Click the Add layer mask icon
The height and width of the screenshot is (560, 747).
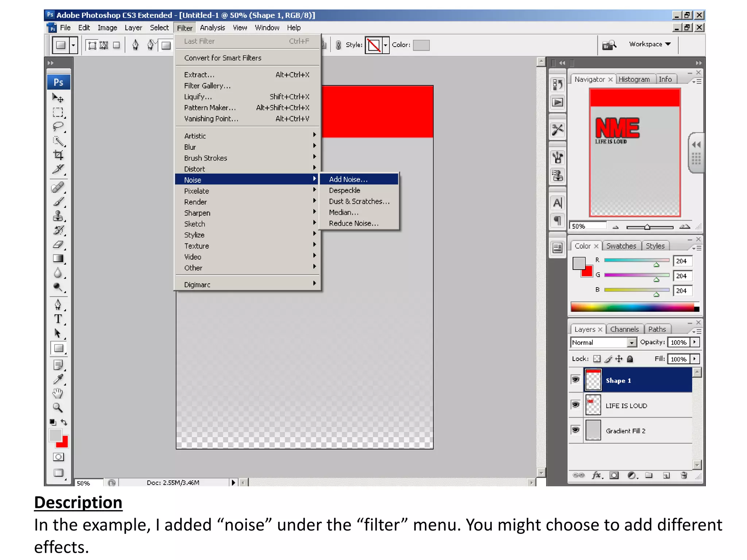[614, 475]
